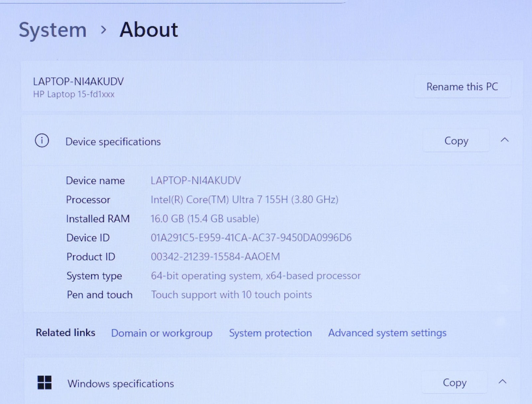Open Advanced system settings
Image resolution: width=532 pixels, height=404 pixels.
click(387, 333)
